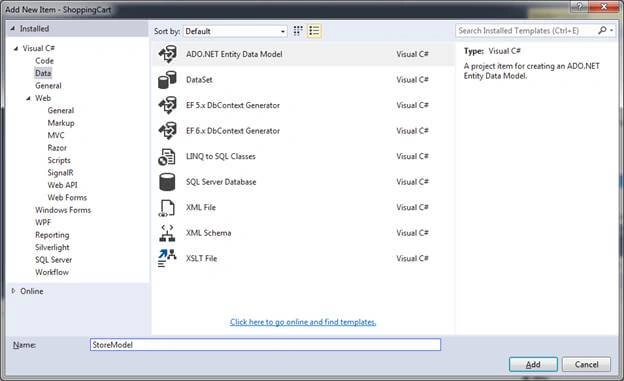
Task: Select the SQL Server category
Action: click(53, 260)
